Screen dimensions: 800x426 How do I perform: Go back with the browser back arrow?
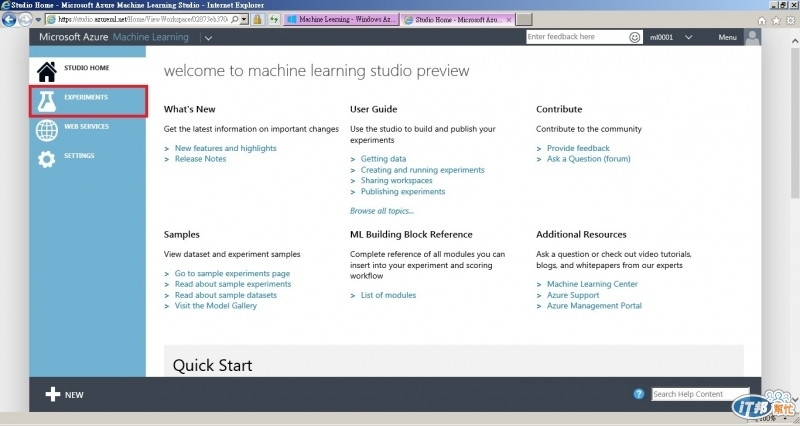click(x=9, y=19)
